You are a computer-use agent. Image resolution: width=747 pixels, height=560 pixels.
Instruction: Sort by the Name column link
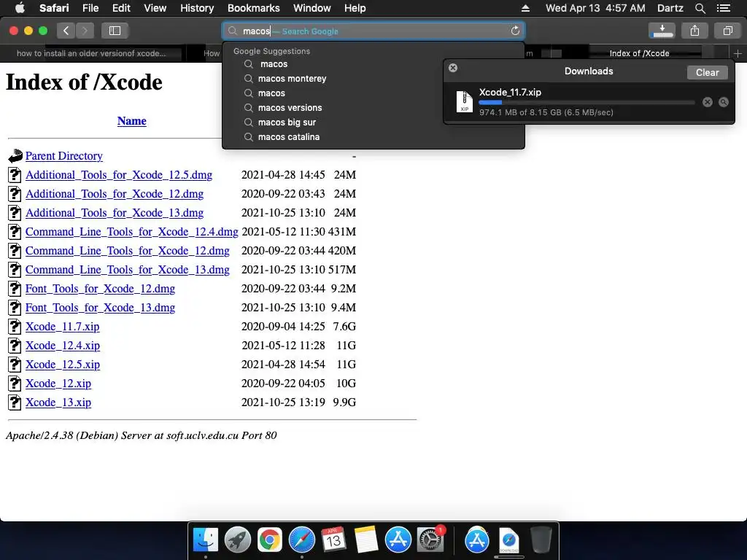[132, 121]
